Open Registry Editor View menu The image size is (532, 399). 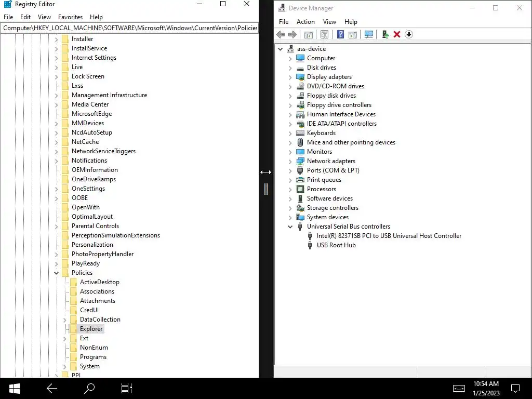[x=44, y=17]
